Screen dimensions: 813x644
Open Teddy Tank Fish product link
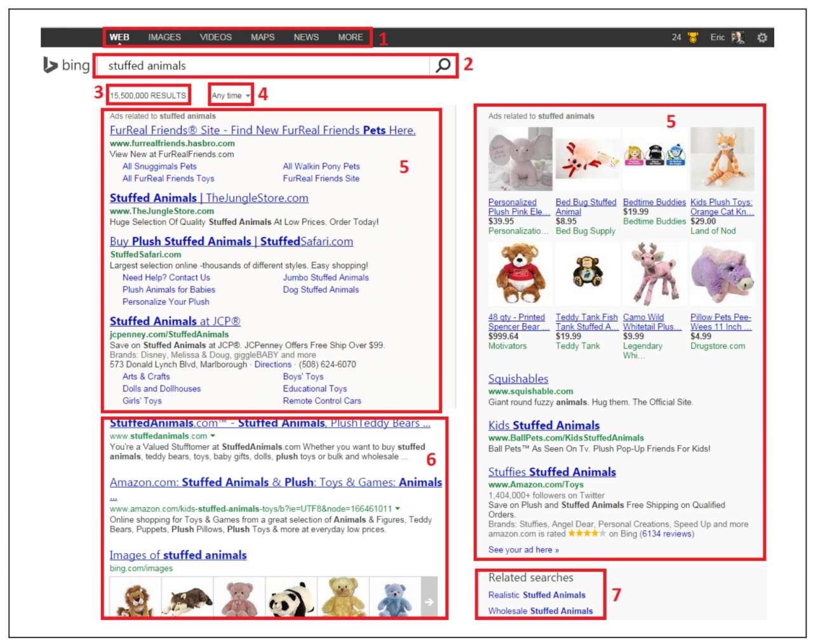587,322
